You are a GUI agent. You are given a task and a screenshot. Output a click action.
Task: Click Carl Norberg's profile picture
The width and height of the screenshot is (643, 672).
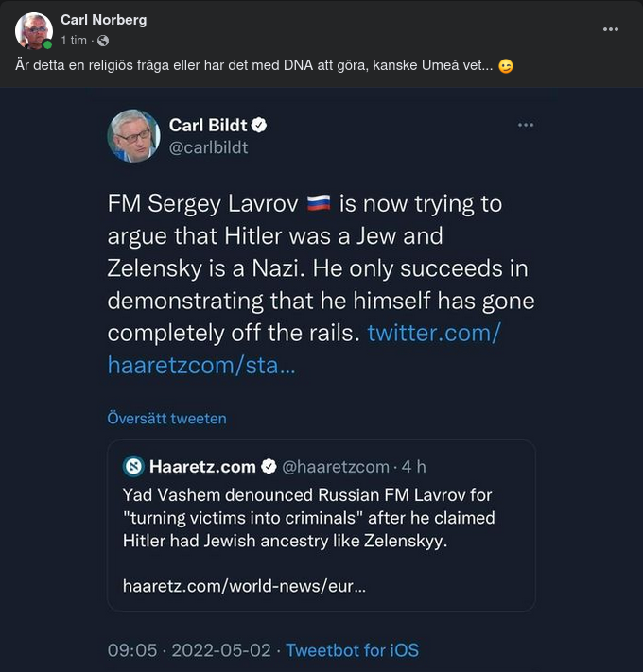(x=34, y=30)
